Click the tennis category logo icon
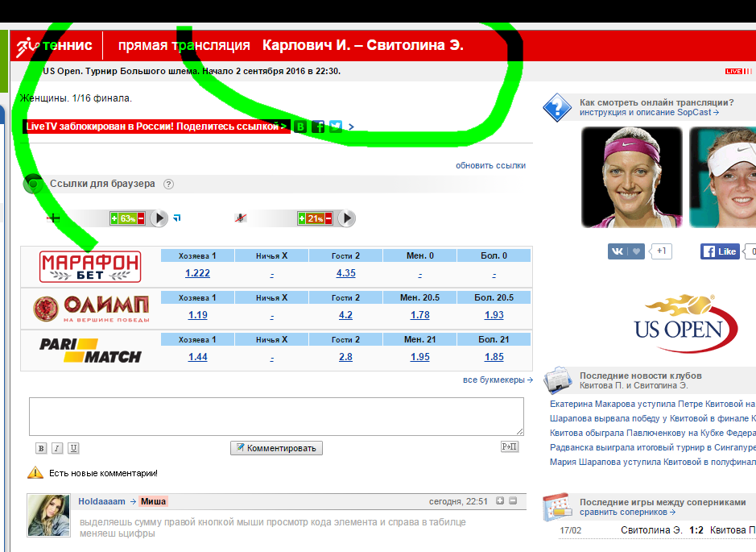This screenshot has height=552, width=756. [x=27, y=46]
